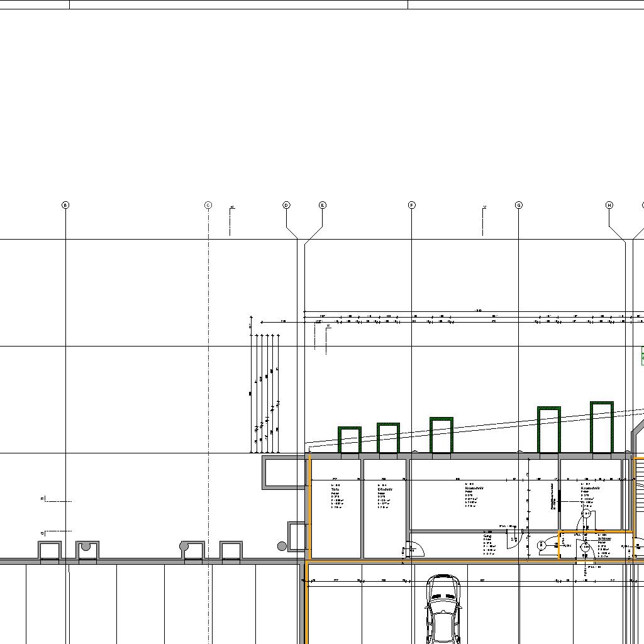This screenshot has height=644, width=644.
Task: Select the green tag at right edge
Action: [x=642, y=355]
